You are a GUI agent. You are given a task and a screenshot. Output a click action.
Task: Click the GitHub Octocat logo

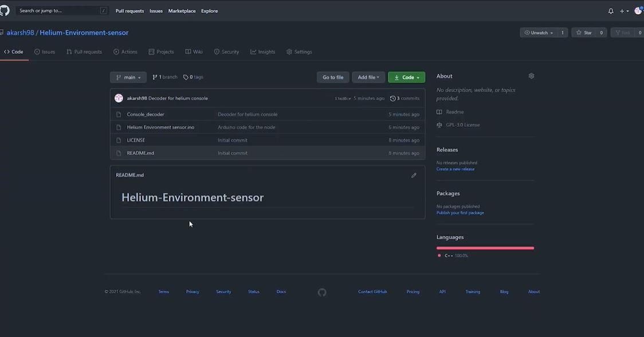[x=4, y=10]
